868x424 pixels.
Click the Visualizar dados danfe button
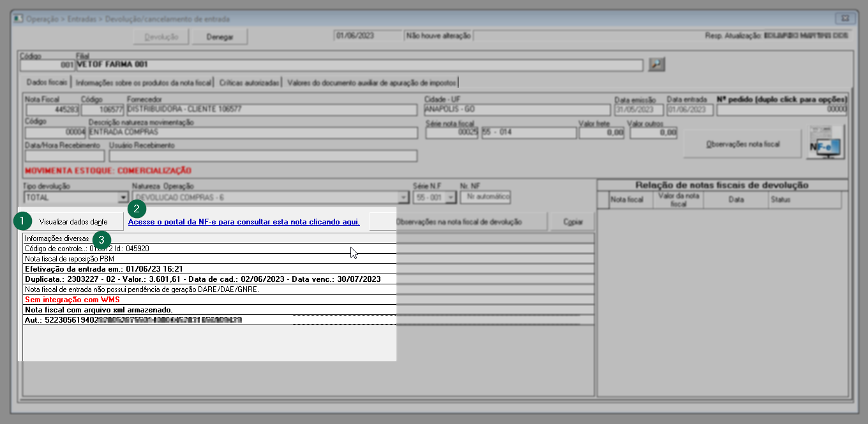pyautogui.click(x=73, y=222)
